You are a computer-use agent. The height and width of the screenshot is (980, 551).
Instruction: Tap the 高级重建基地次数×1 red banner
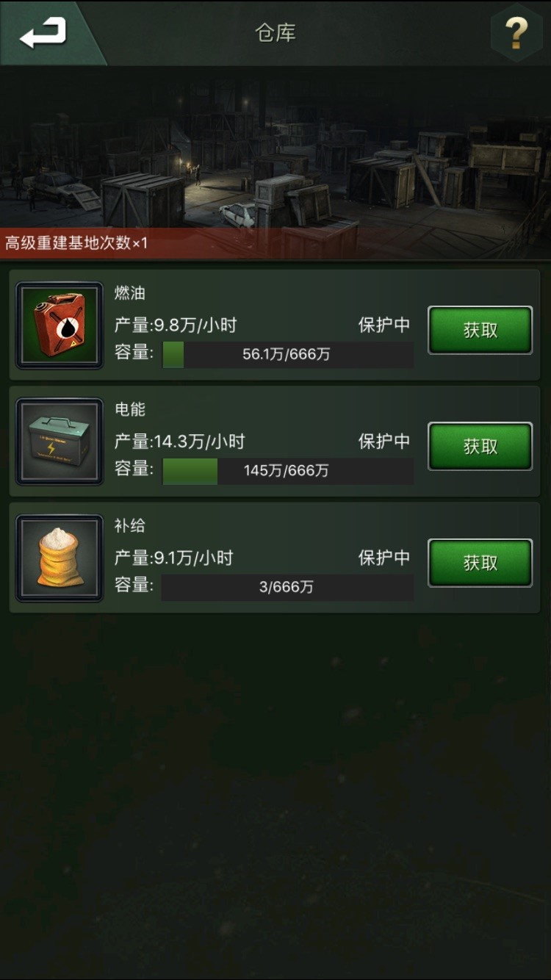coord(76,242)
